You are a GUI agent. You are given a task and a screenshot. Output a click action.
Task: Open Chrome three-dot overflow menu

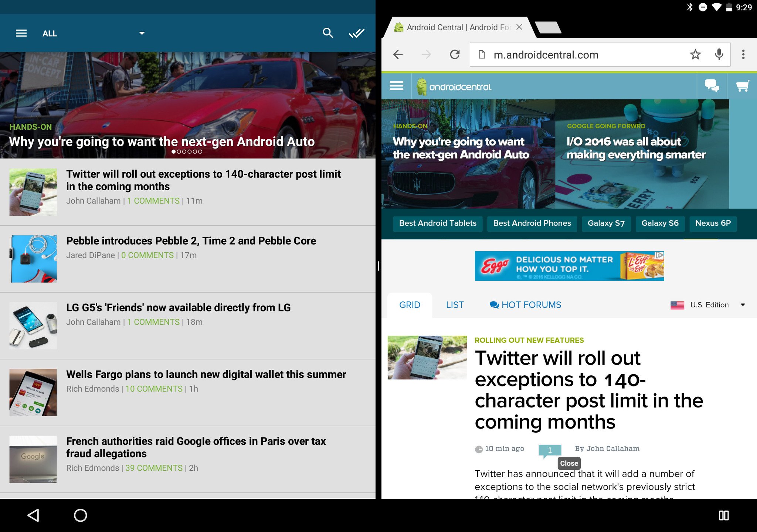[743, 55]
